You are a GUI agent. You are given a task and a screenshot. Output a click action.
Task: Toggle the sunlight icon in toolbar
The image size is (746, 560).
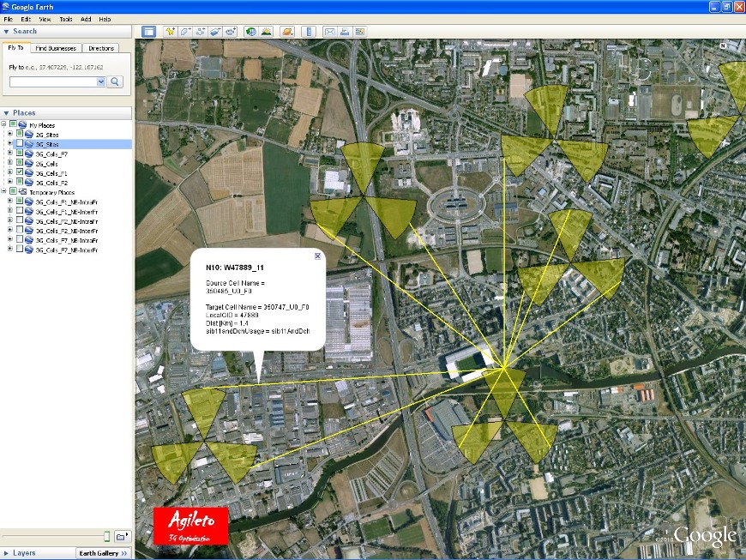pos(267,32)
